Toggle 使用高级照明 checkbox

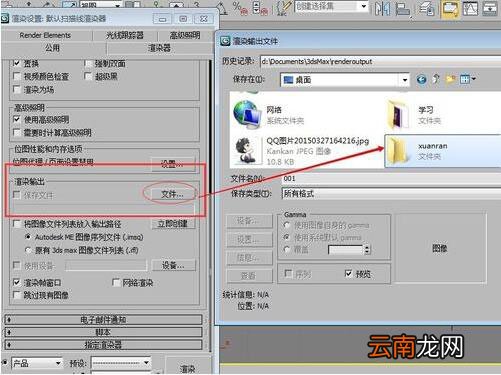pos(16,119)
